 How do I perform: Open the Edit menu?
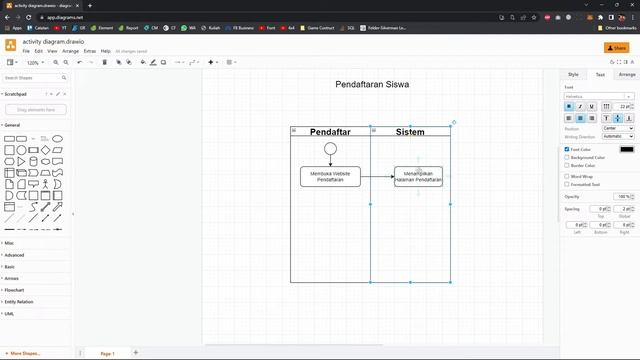pos(38,51)
